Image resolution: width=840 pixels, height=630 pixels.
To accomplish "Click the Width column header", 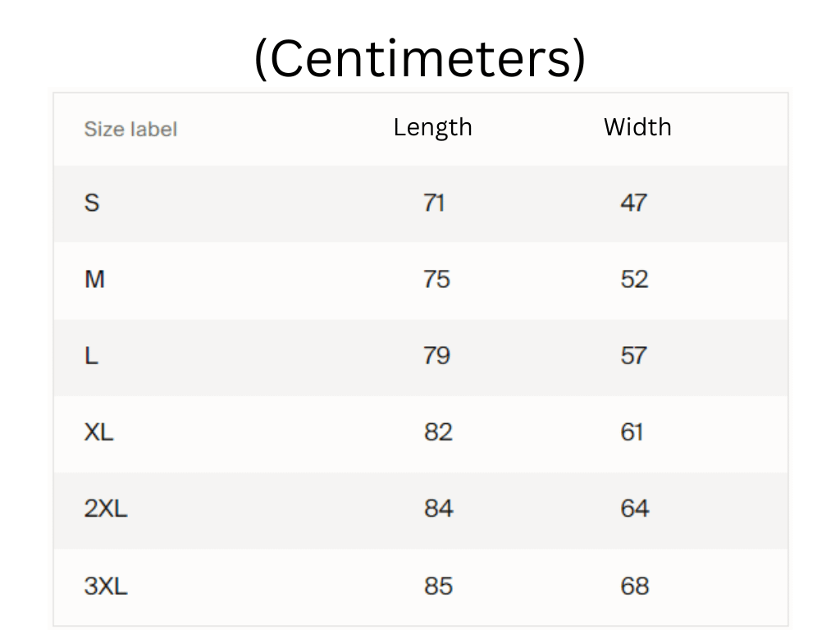I will tap(637, 127).
